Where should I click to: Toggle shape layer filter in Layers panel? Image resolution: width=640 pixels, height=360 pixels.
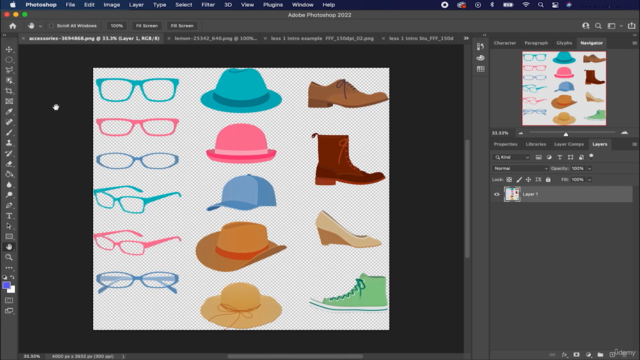coord(571,157)
